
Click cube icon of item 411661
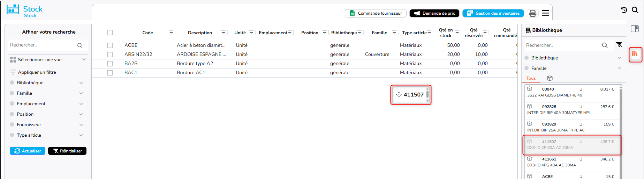click(530, 159)
